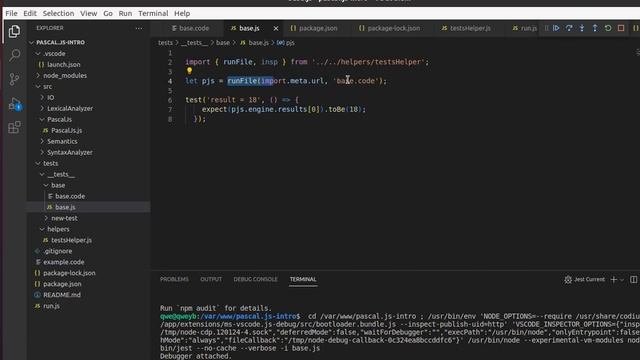Close the base.js editor tab
This screenshot has width=640, height=360.
(276, 28)
